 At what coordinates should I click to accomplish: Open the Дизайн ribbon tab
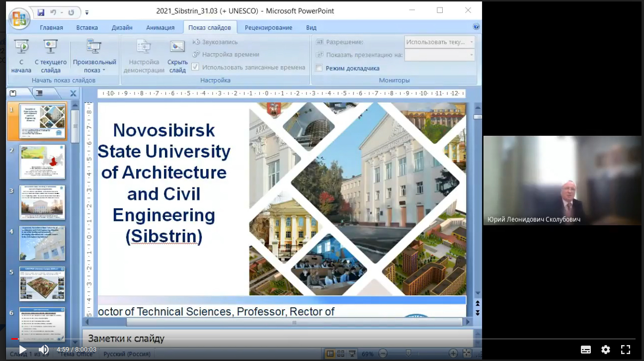pyautogui.click(x=122, y=28)
